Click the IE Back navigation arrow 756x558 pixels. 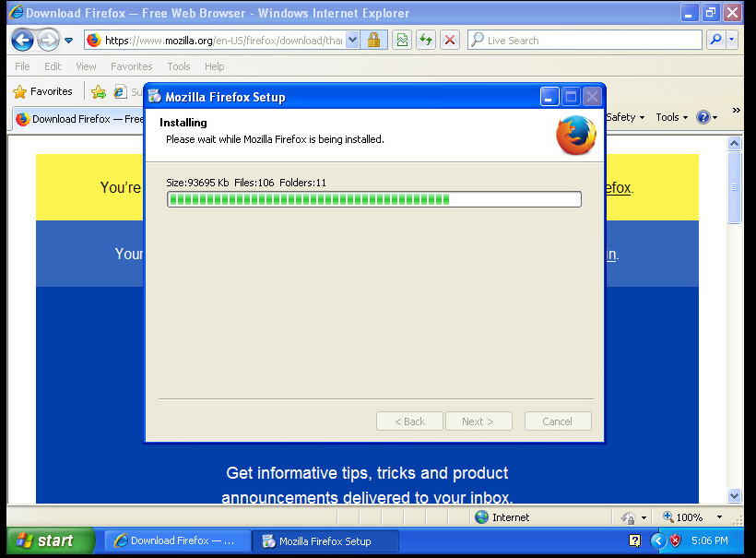point(22,40)
